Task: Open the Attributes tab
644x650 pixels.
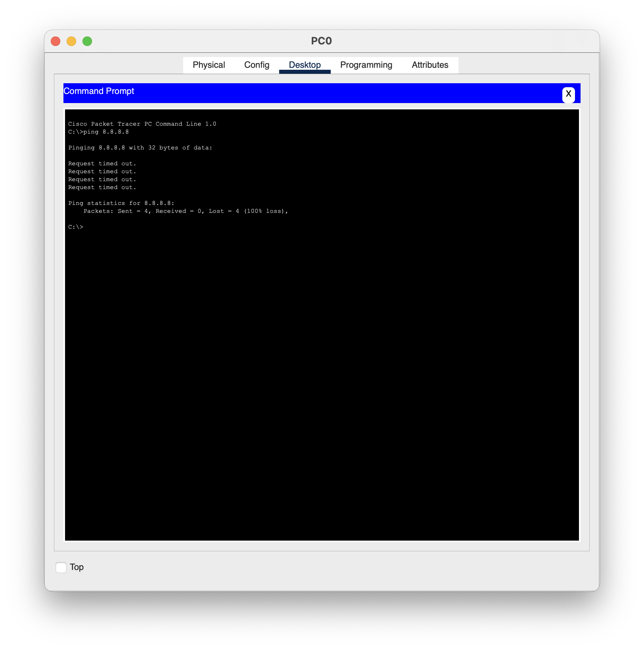Action: pyautogui.click(x=430, y=65)
